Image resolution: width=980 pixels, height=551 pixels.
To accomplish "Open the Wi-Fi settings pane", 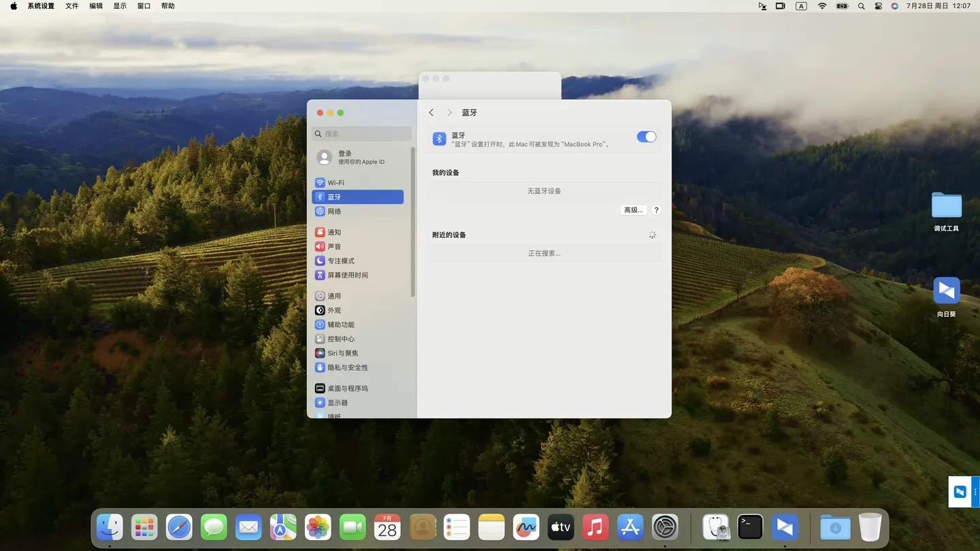I will coord(336,183).
